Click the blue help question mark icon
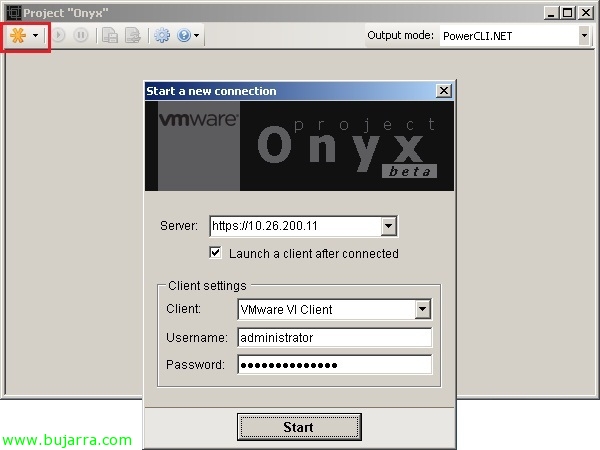Screen dimensions: 600x450 tap(184, 36)
